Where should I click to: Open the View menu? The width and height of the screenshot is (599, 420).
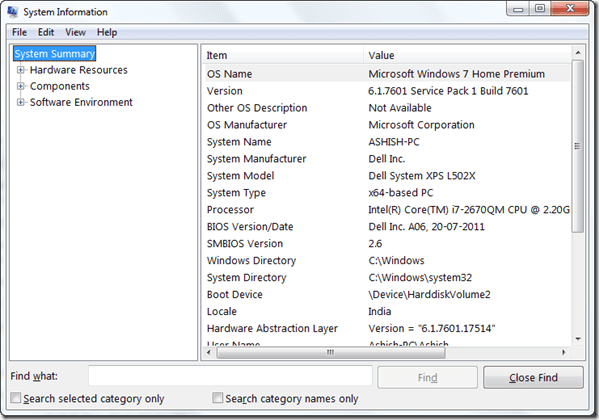pyautogui.click(x=75, y=32)
